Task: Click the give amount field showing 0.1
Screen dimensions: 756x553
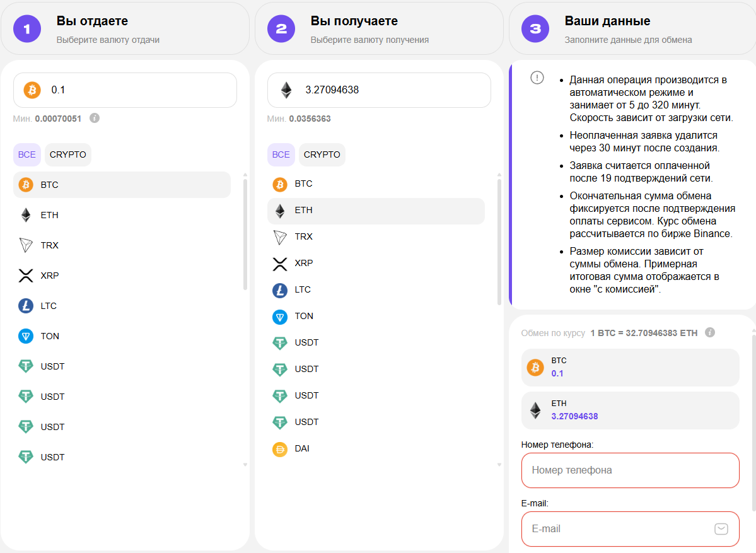Action: tap(139, 90)
